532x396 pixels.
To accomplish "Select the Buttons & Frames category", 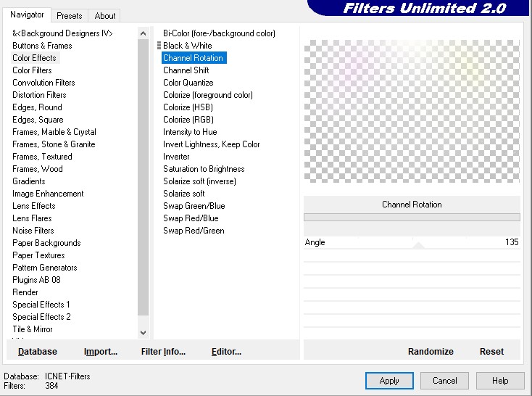I will [x=42, y=46].
